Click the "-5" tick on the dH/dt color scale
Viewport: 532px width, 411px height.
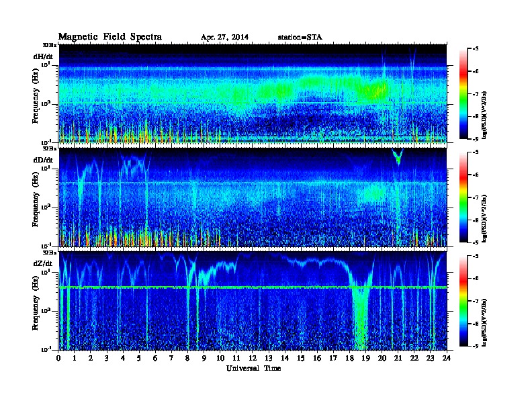(x=476, y=49)
